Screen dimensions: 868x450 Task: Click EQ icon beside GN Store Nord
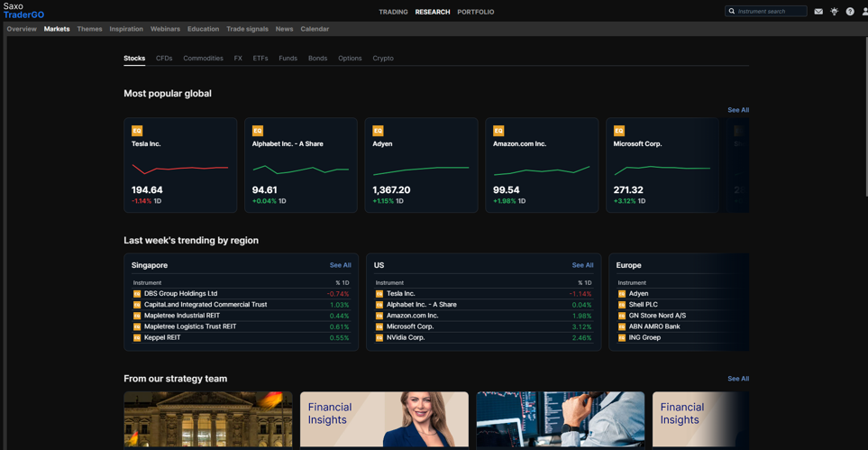622,316
